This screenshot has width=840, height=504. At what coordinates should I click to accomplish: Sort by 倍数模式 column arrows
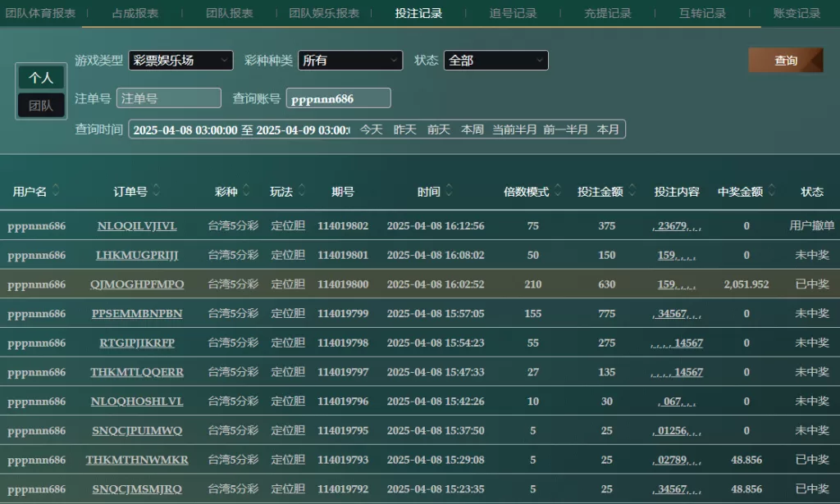(558, 191)
